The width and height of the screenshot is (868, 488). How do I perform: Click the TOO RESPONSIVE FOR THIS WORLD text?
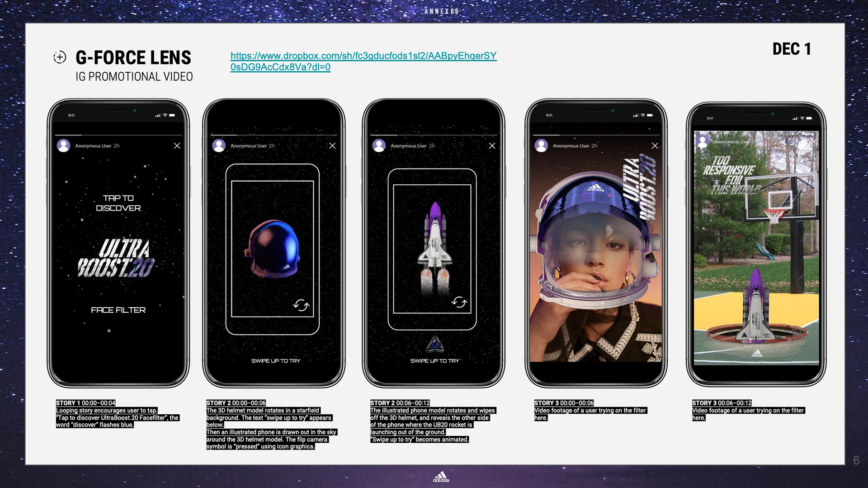click(x=732, y=175)
